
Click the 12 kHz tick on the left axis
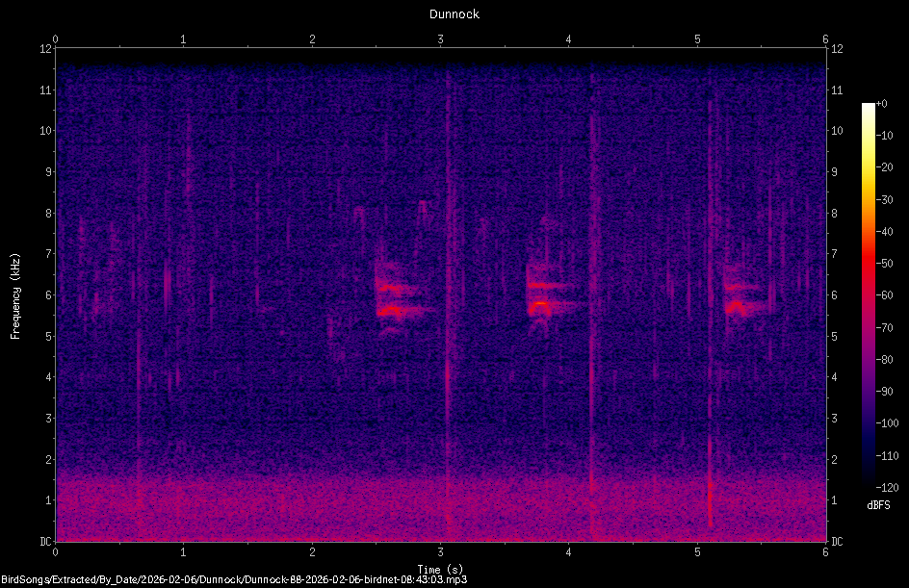point(47,49)
